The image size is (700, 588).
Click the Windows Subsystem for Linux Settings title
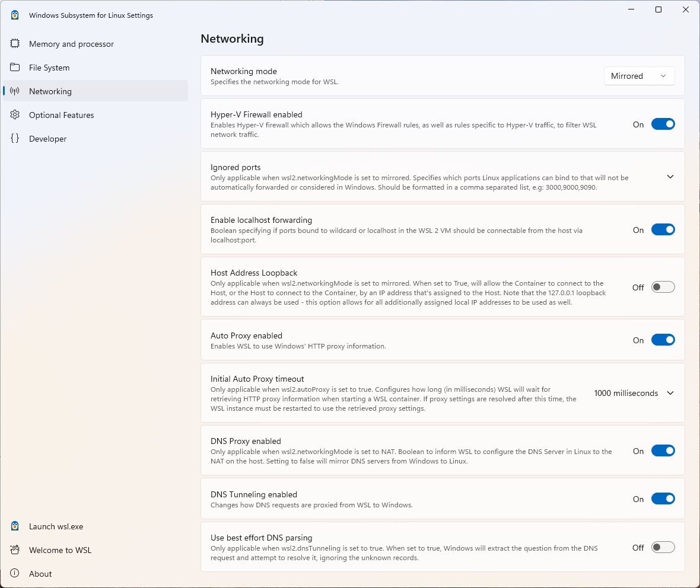[91, 15]
